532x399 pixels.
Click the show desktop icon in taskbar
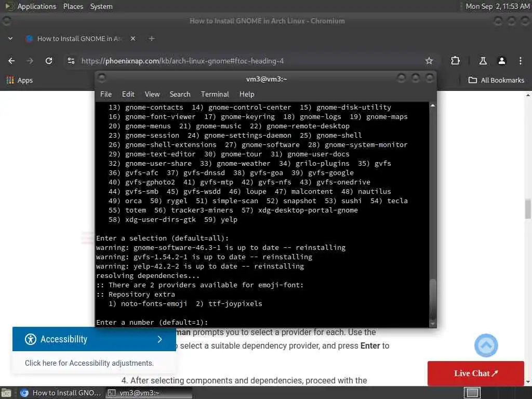6,393
